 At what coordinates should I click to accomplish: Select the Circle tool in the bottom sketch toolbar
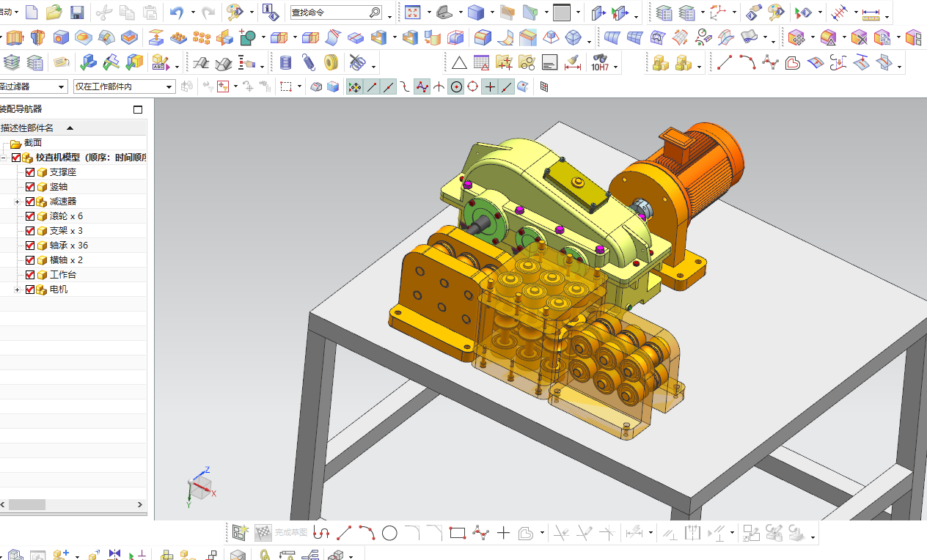pyautogui.click(x=389, y=533)
